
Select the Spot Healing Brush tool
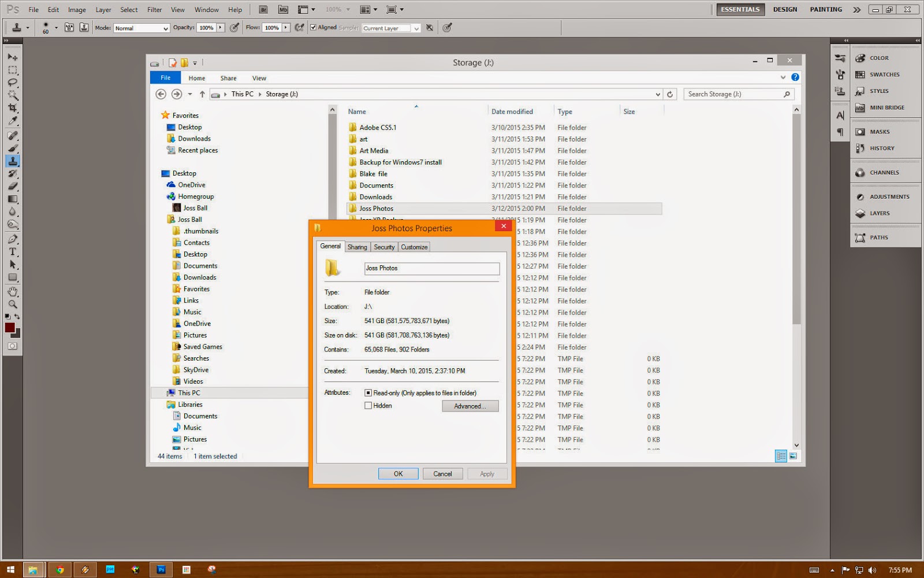click(x=12, y=136)
